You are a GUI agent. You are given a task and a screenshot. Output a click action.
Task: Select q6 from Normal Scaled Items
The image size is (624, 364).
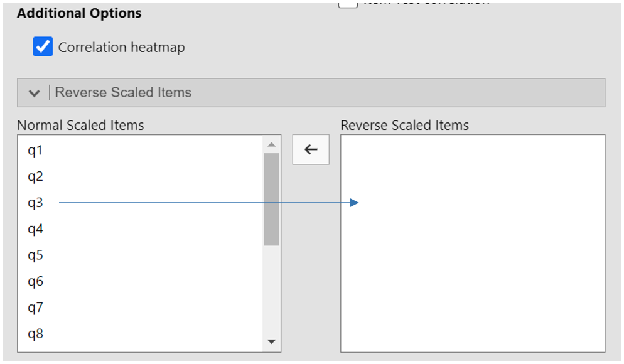click(x=35, y=282)
